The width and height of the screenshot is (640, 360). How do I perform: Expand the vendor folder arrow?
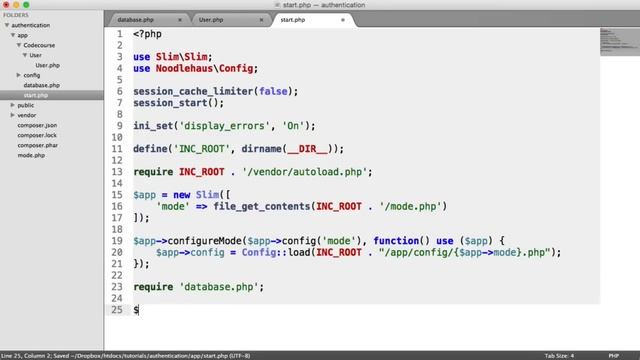coord(13,115)
